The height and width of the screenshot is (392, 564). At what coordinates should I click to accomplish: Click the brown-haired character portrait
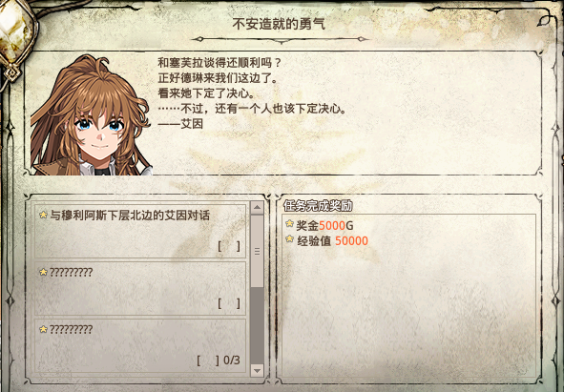[91, 115]
